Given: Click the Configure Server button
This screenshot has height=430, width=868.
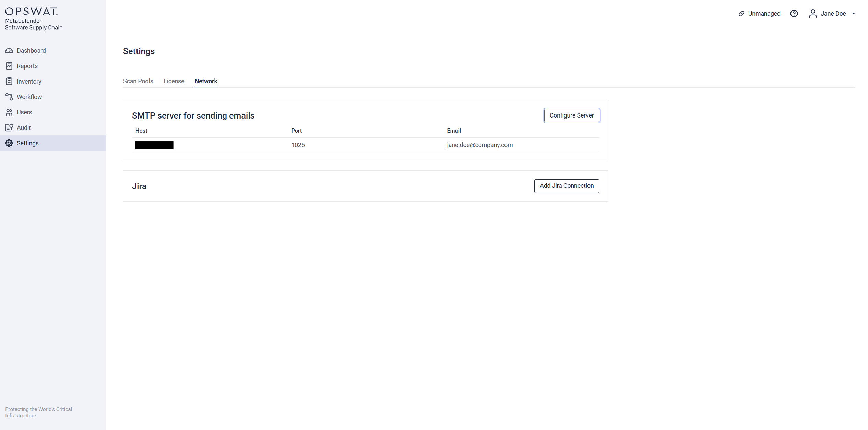Looking at the screenshot, I should pyautogui.click(x=572, y=115).
